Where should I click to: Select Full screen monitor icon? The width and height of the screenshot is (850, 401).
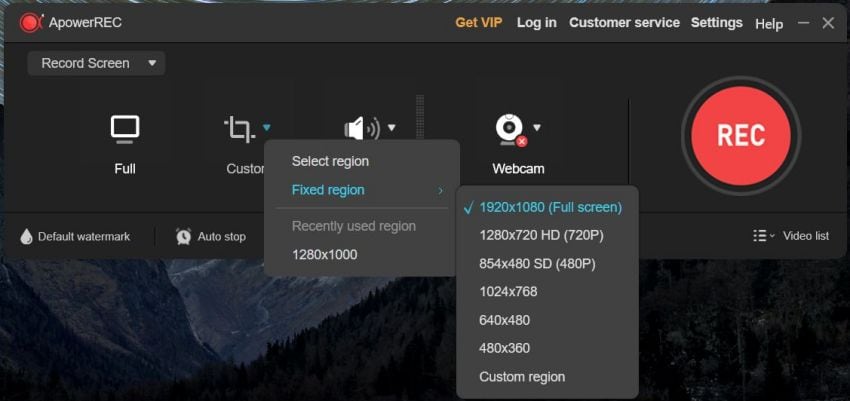[x=125, y=129]
